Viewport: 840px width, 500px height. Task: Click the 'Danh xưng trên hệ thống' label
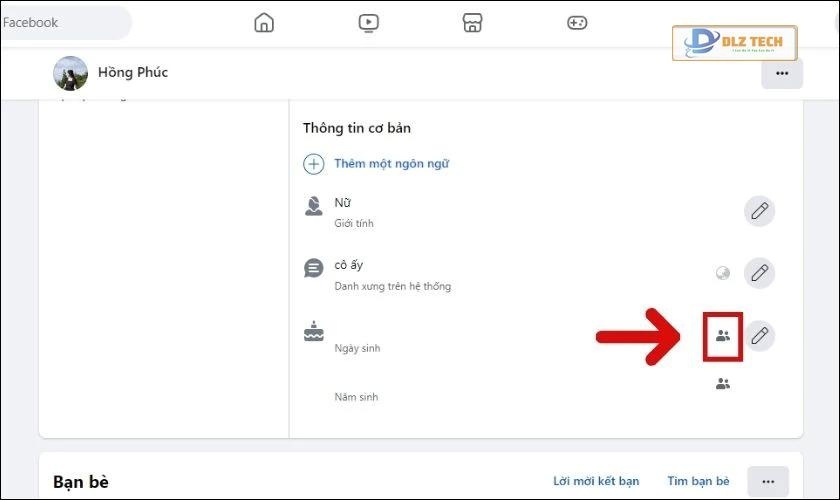point(393,286)
